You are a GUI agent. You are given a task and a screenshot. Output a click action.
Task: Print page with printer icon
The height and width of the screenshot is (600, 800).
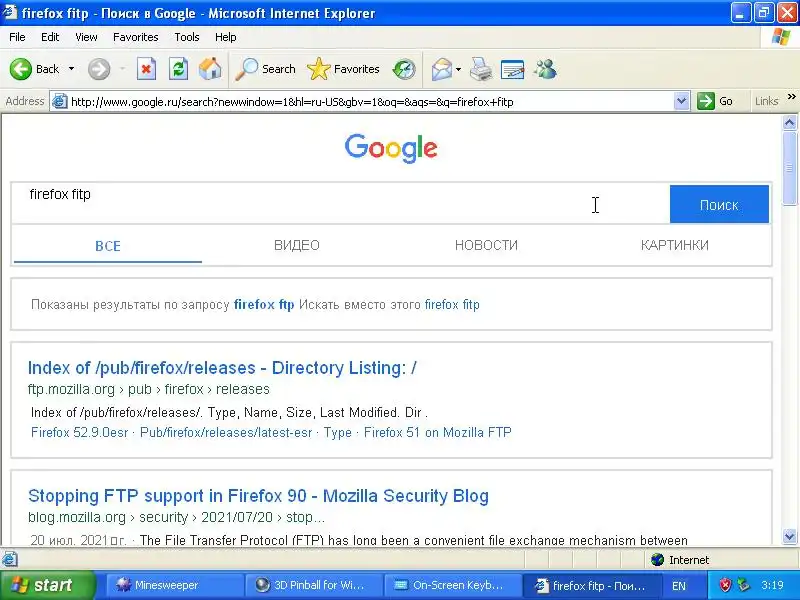[481, 69]
